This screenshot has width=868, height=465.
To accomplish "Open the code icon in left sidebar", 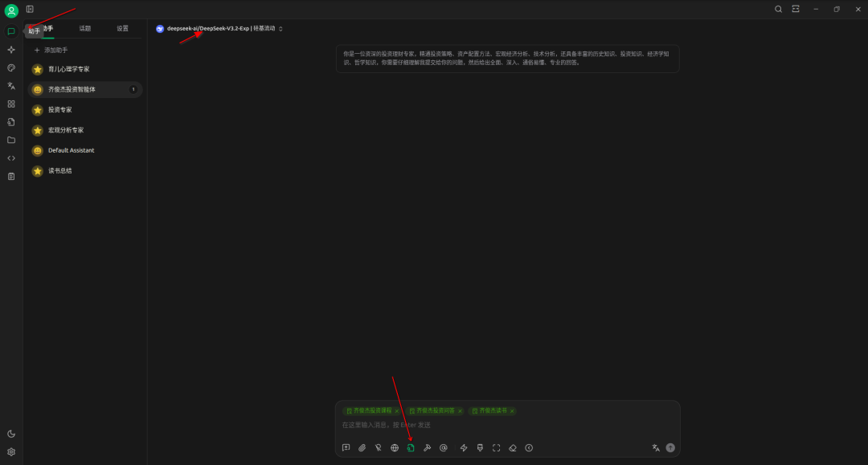I will point(11,158).
